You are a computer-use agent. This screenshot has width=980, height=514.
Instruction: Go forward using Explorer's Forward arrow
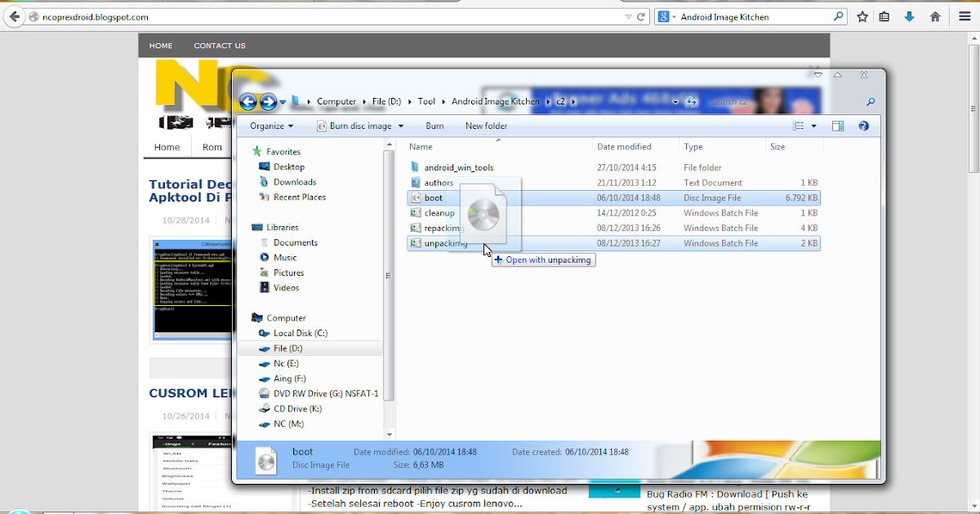pos(268,102)
